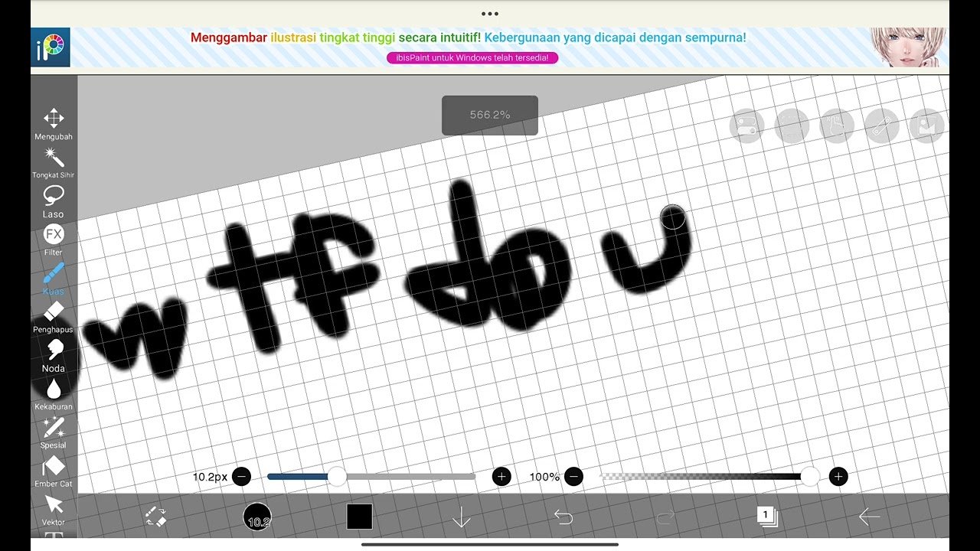The image size is (980, 551).
Task: Click the 100% opacity value
Action: (544, 477)
